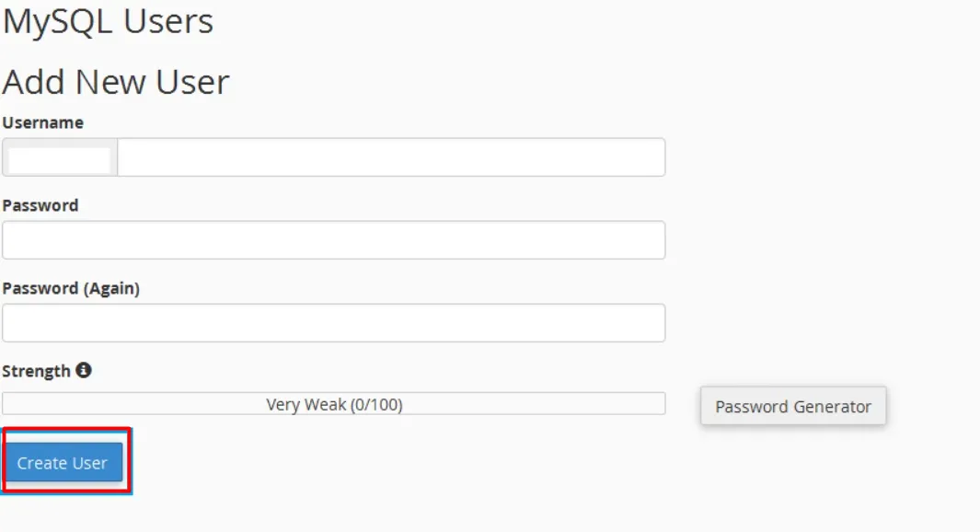Click the Add New User heading

click(116, 82)
